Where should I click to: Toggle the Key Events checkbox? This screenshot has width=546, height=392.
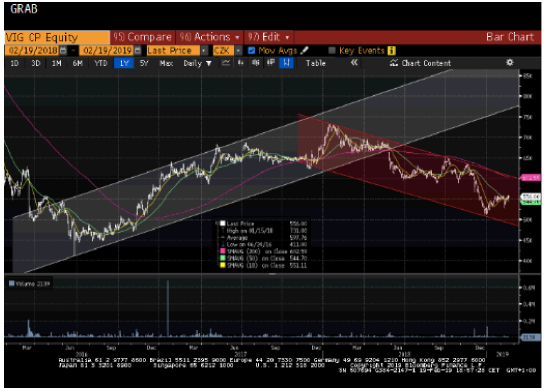point(332,50)
